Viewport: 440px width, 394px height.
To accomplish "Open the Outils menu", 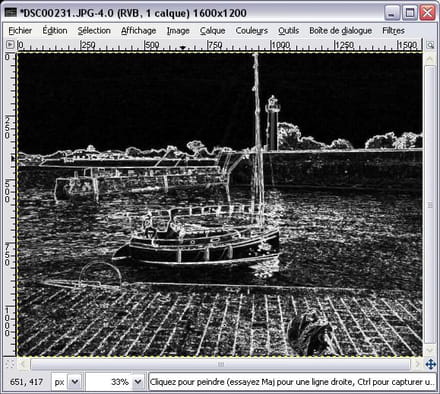I will click(289, 31).
